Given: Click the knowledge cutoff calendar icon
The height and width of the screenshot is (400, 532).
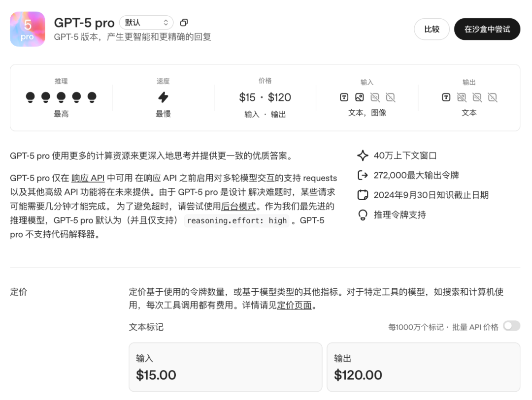Looking at the screenshot, I should 363,195.
